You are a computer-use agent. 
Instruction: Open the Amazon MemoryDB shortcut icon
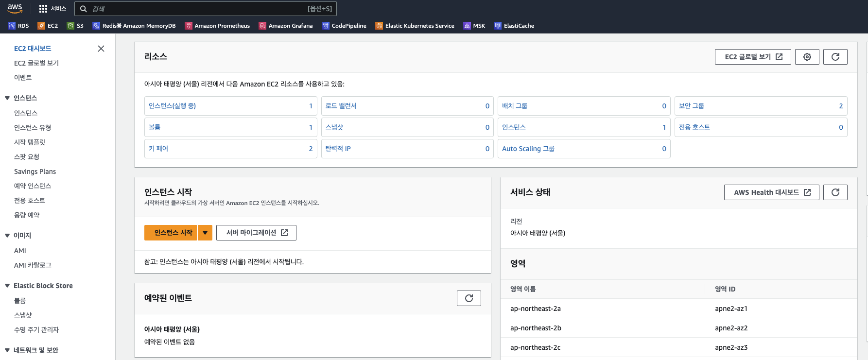point(96,26)
